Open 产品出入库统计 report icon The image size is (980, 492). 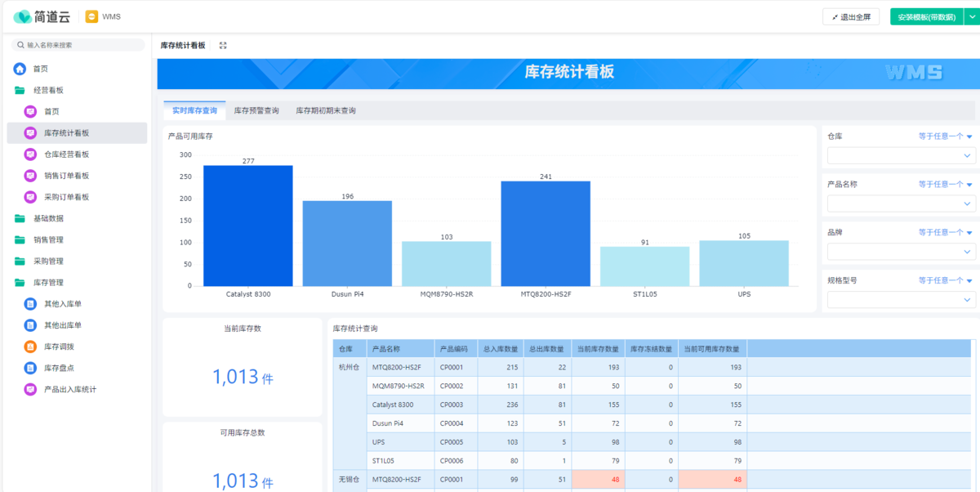tap(30, 389)
